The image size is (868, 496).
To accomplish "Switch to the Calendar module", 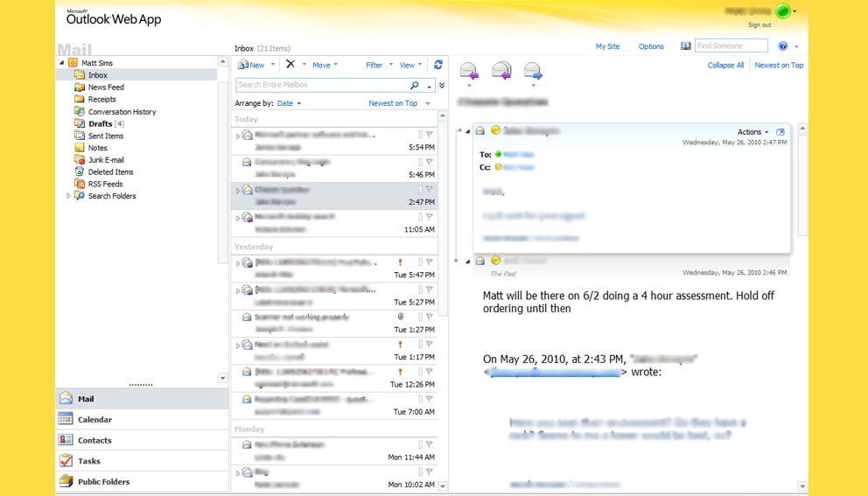I will click(x=142, y=420).
